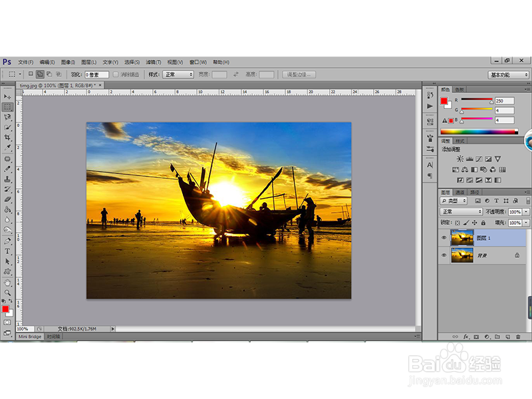The image size is (532, 399).
Task: Click Intersect with Selection mode button
Action: pyautogui.click(x=59, y=74)
